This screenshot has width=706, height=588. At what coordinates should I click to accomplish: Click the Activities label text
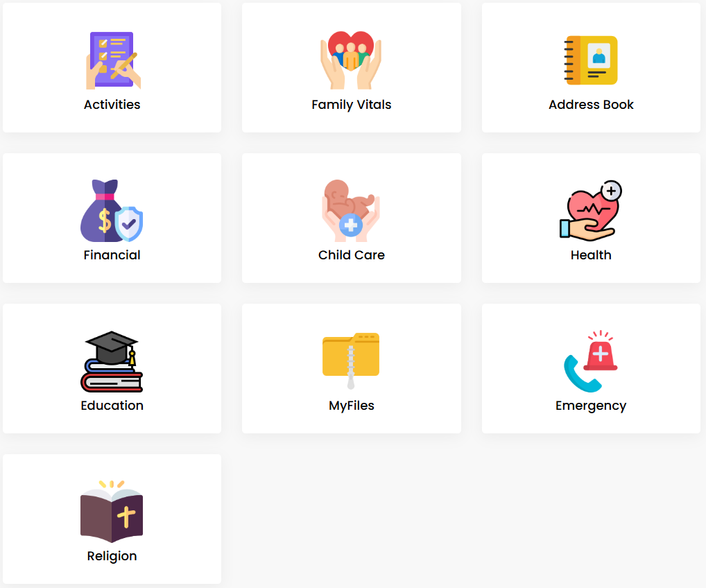click(112, 105)
